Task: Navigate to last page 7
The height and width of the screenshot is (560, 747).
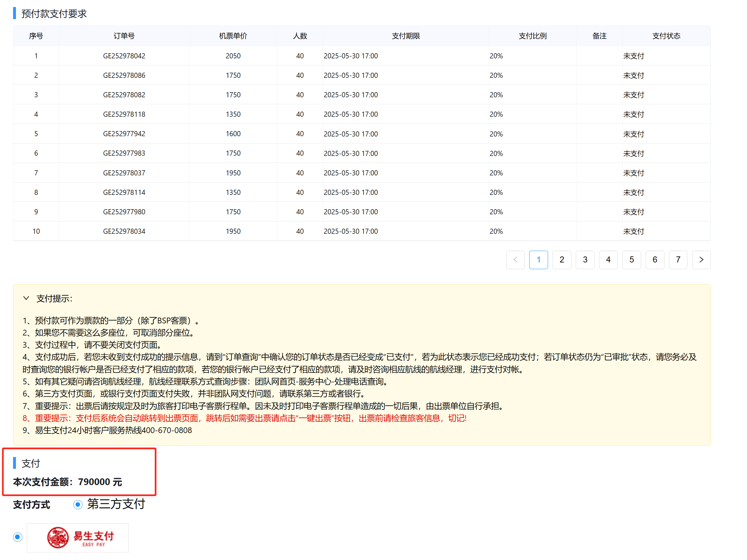Action: 678,260
